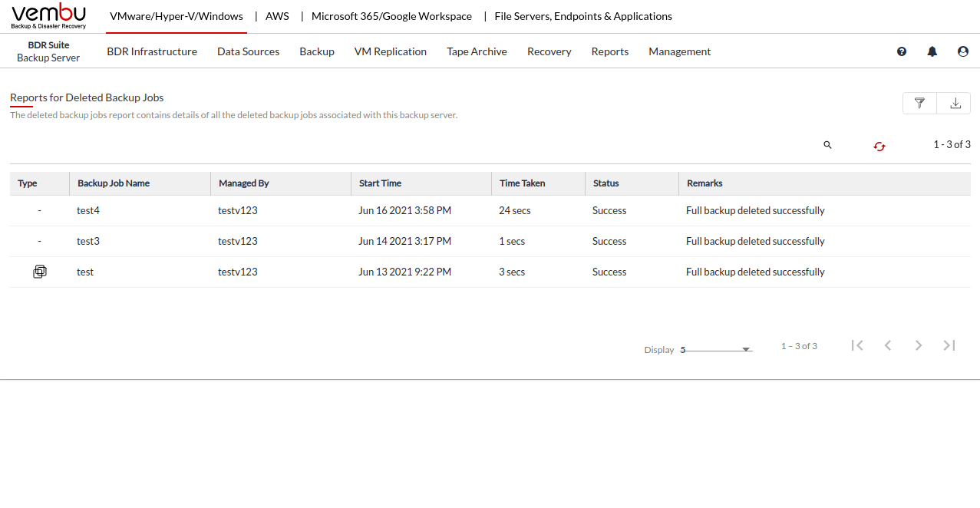Open the help question mark icon
980x508 pixels.
pyautogui.click(x=902, y=51)
